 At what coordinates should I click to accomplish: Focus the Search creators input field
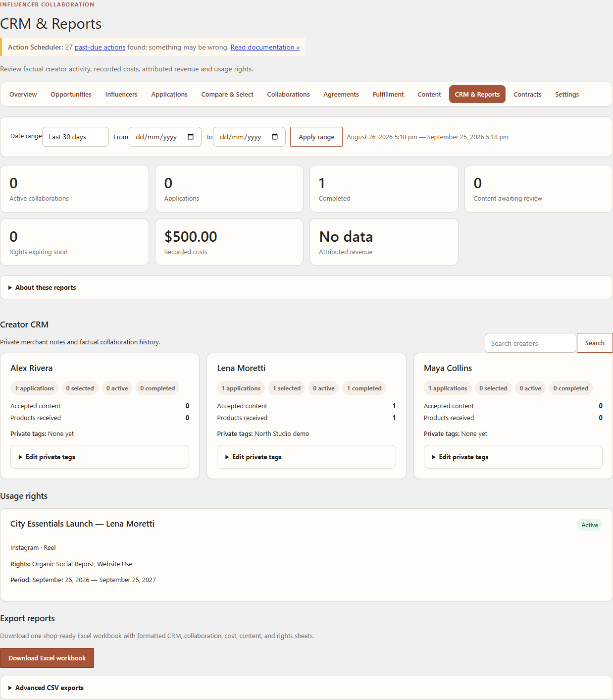(530, 343)
